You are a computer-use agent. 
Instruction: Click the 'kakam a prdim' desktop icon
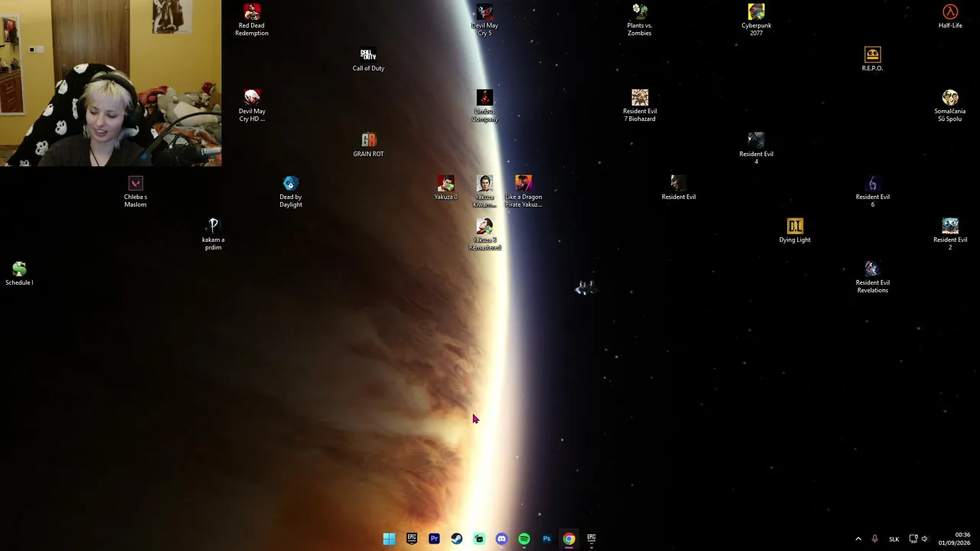(213, 234)
